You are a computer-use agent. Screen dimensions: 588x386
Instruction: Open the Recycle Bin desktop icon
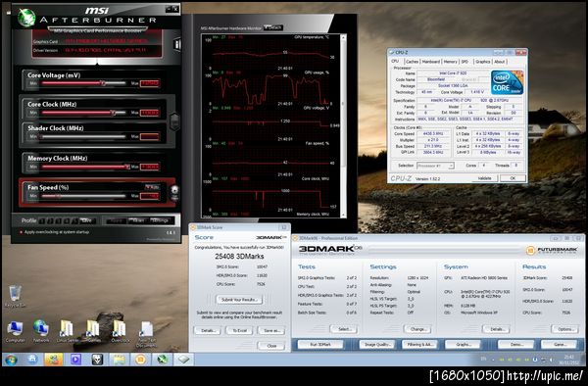click(15, 297)
